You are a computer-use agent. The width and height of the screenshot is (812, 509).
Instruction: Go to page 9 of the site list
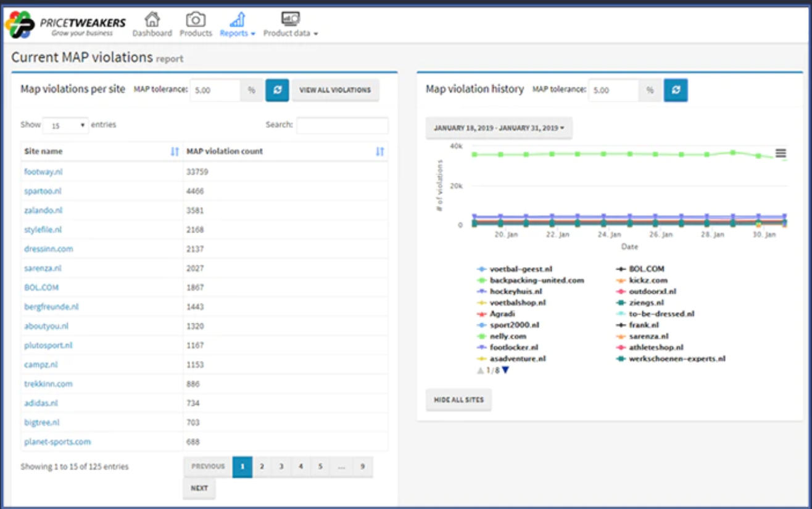pyautogui.click(x=362, y=467)
